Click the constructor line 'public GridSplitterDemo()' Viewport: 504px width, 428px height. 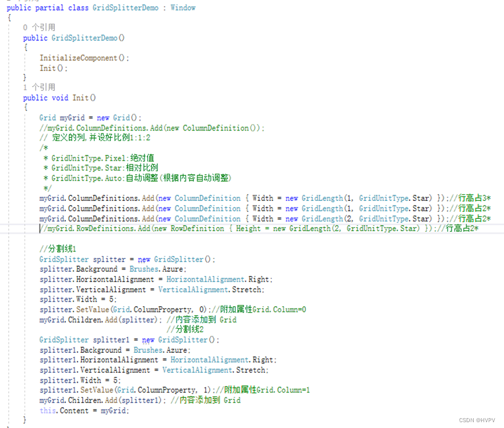click(73, 38)
